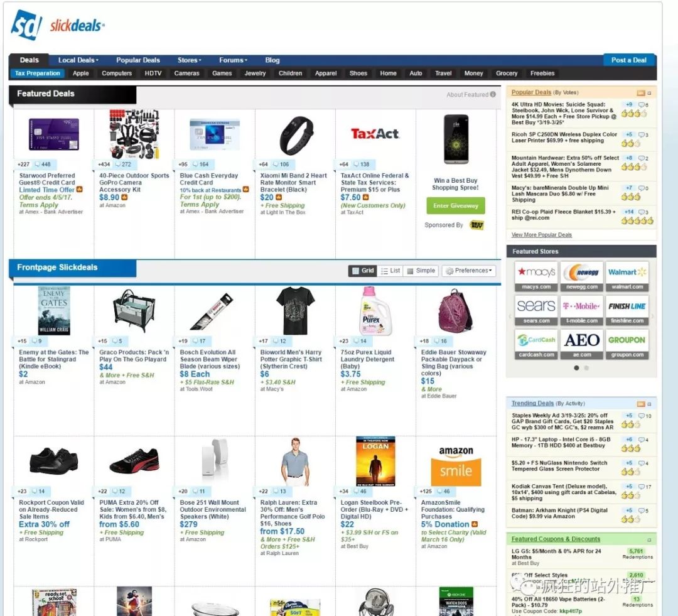This screenshot has width=678, height=616.
Task: Open Blue Cash Everyday Credit Card deal
Action: tap(209, 179)
